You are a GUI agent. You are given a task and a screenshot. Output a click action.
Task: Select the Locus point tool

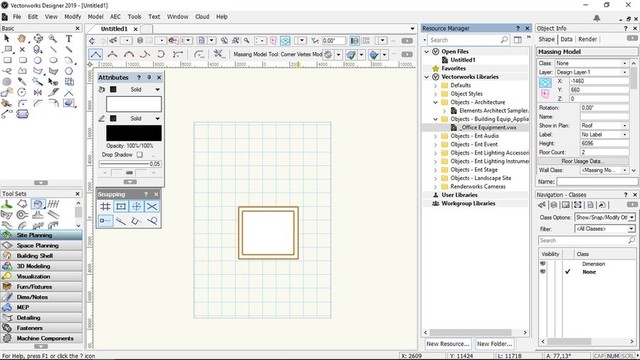coord(22,49)
